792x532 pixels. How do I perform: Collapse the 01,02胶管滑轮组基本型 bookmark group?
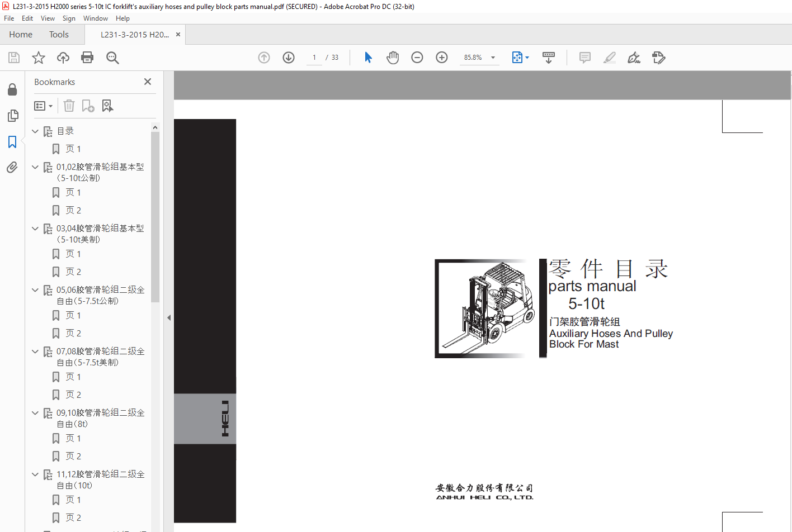[x=35, y=167]
